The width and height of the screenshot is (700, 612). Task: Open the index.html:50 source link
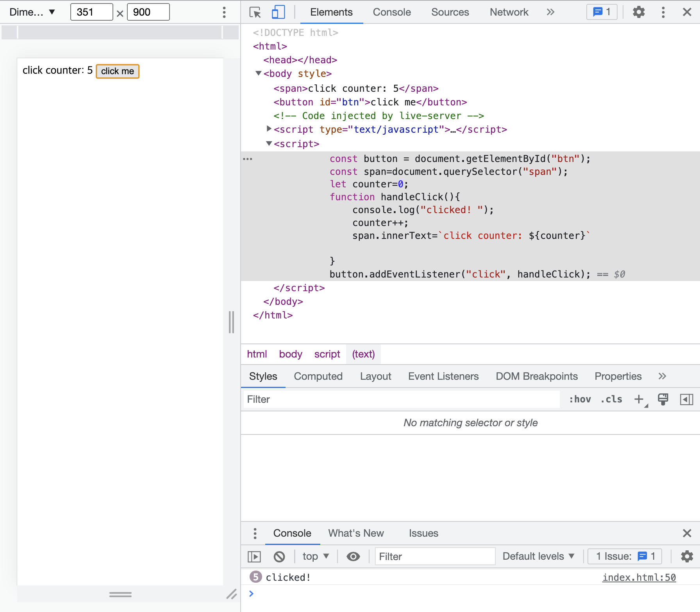tap(639, 577)
